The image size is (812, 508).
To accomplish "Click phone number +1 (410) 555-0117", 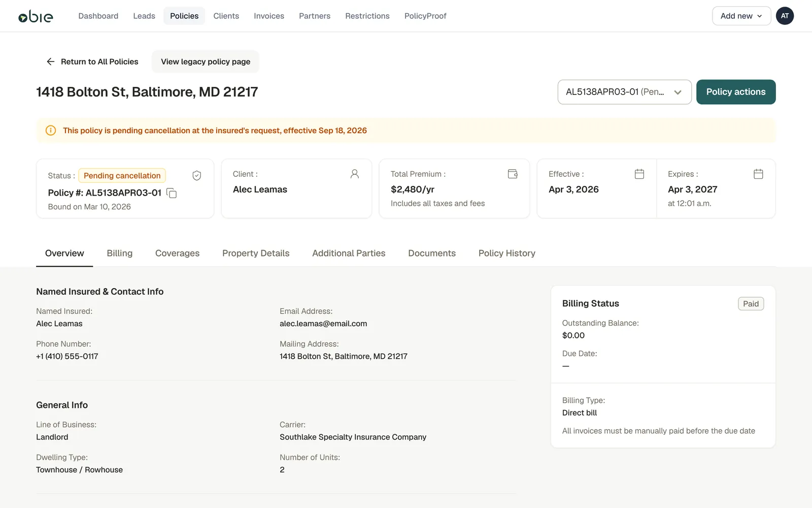I will pyautogui.click(x=67, y=356).
